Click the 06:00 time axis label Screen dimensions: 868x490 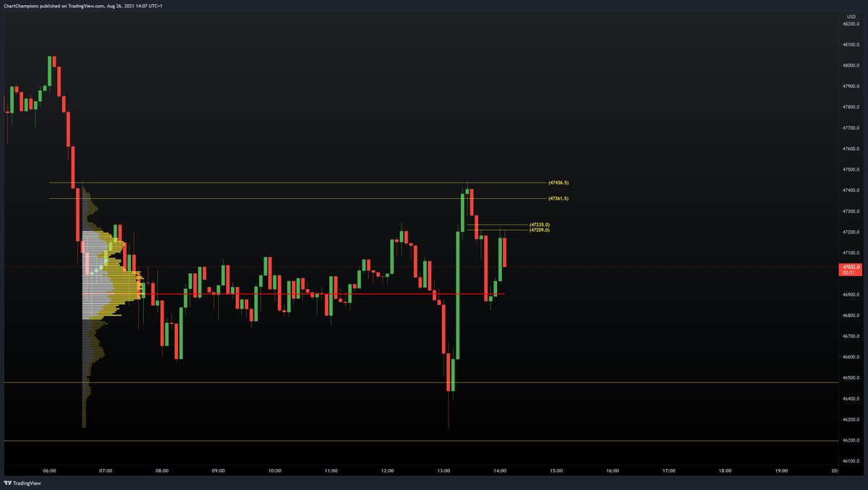49,470
